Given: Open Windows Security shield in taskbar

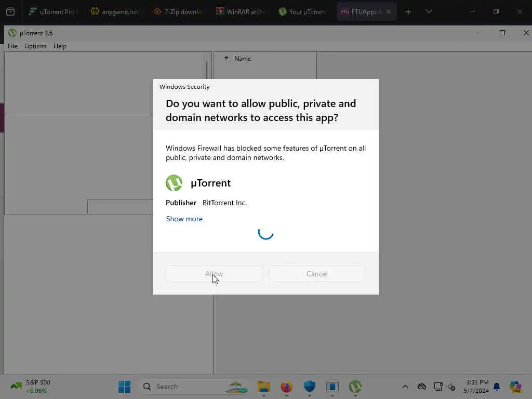Looking at the screenshot, I should 310,387.
